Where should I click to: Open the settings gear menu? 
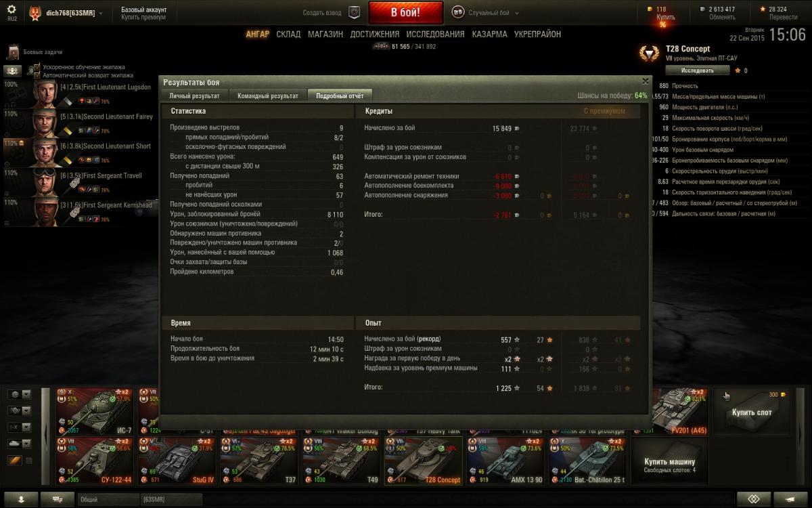12,11
